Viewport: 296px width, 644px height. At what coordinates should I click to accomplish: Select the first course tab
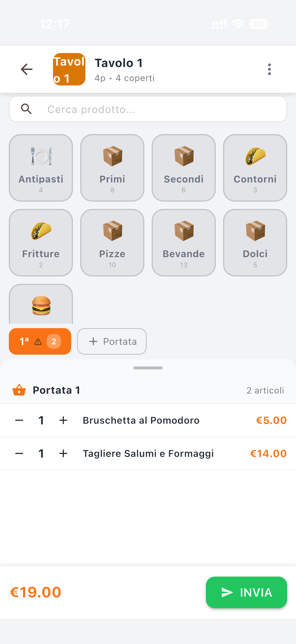click(x=40, y=341)
